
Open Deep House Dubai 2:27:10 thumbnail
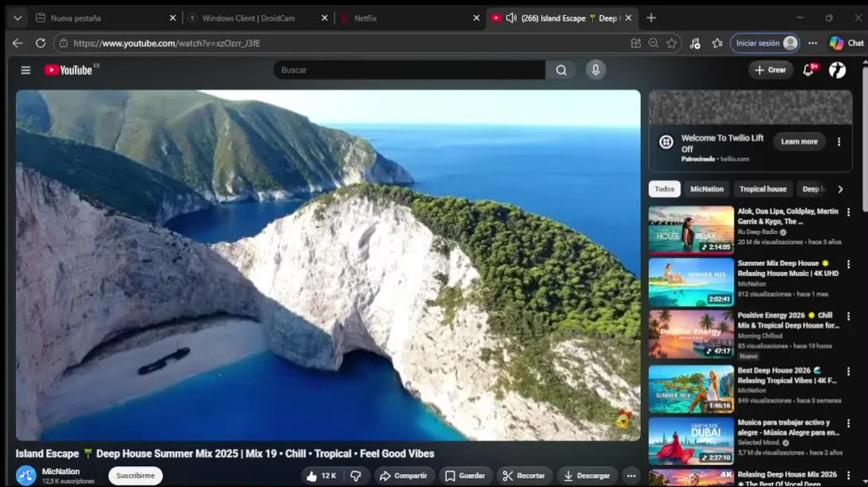(691, 442)
